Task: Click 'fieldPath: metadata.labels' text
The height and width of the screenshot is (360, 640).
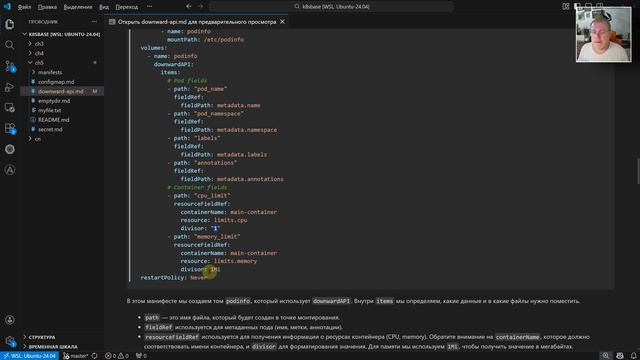Action: coord(224,154)
